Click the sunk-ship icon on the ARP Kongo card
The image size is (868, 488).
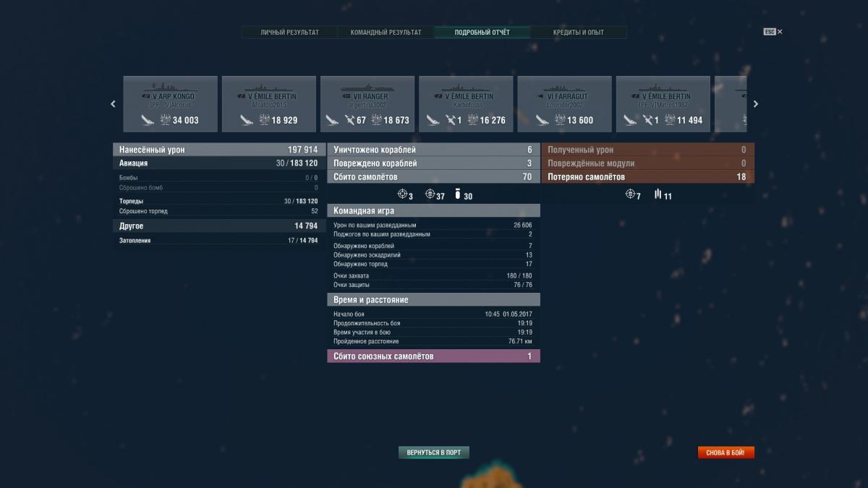coord(148,120)
